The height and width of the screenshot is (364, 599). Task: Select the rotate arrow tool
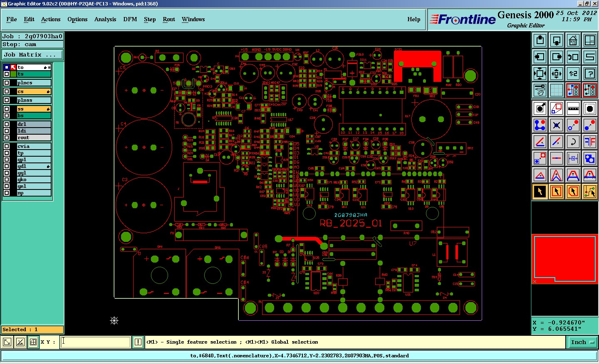(573, 142)
